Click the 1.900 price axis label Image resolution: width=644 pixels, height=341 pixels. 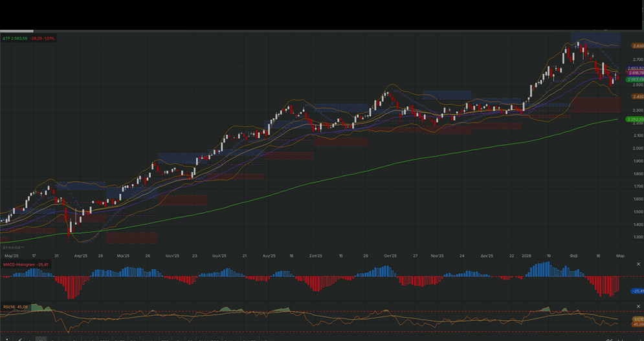coord(638,161)
